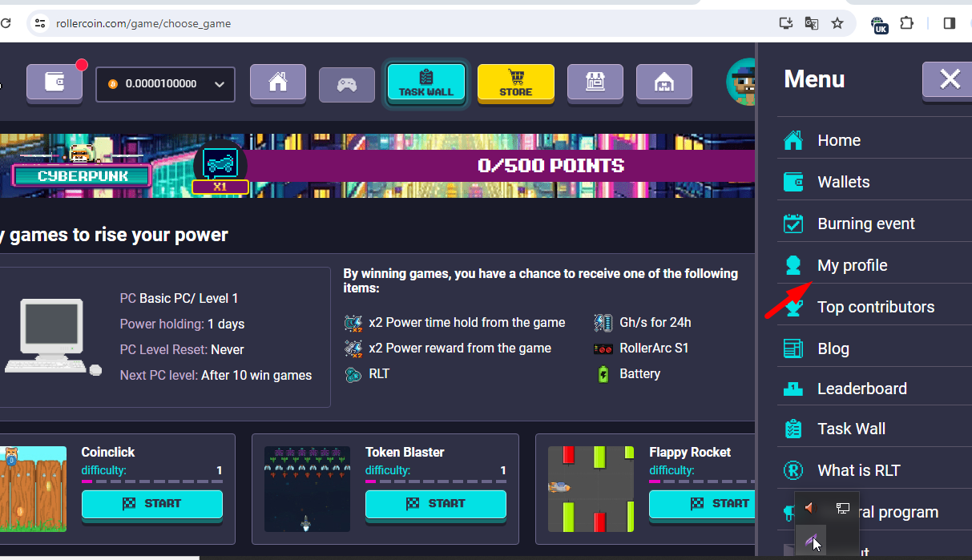Click the address bar URL
Image resolution: width=972 pixels, height=560 pixels.
tap(143, 23)
